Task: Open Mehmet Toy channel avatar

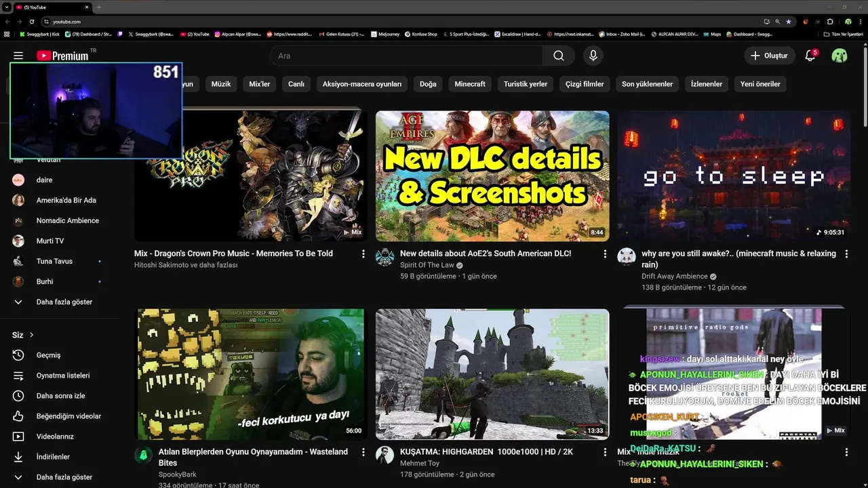Action: [x=384, y=455]
